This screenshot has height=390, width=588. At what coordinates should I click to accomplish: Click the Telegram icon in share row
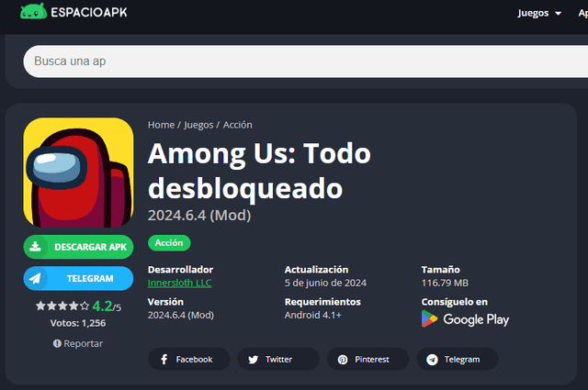click(432, 360)
